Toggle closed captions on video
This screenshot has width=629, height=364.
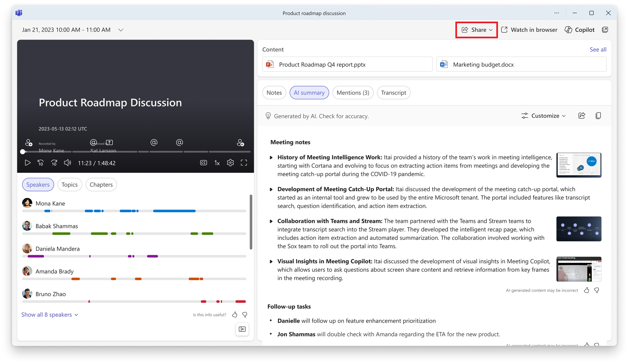click(x=203, y=163)
